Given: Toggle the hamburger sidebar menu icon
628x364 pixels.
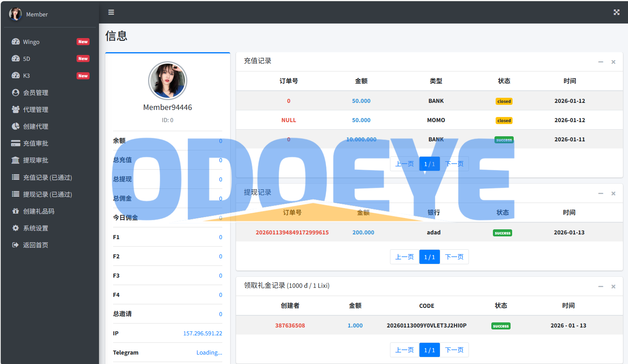Looking at the screenshot, I should click(111, 12).
